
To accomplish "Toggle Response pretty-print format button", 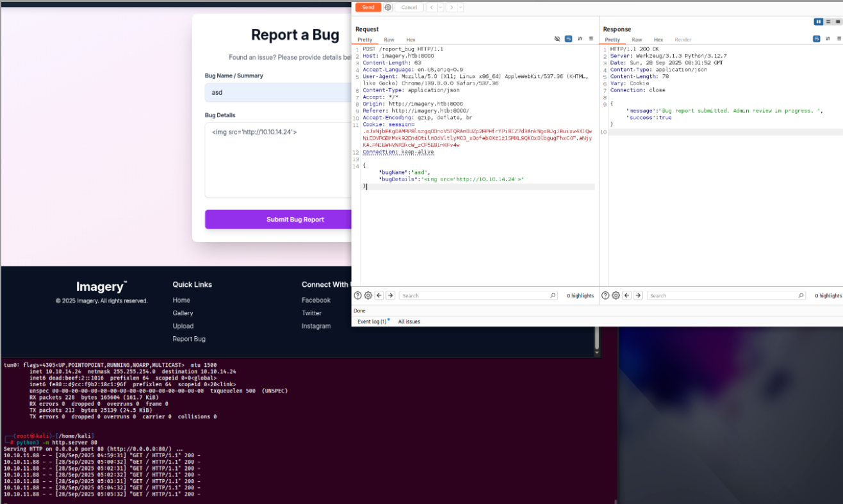I will coord(817,39).
